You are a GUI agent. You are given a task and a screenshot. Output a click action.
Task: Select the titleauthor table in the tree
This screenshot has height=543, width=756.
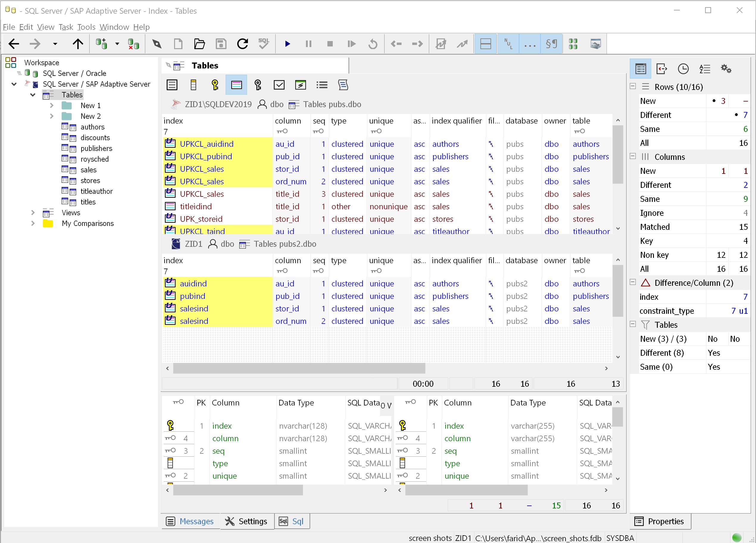[96, 191]
